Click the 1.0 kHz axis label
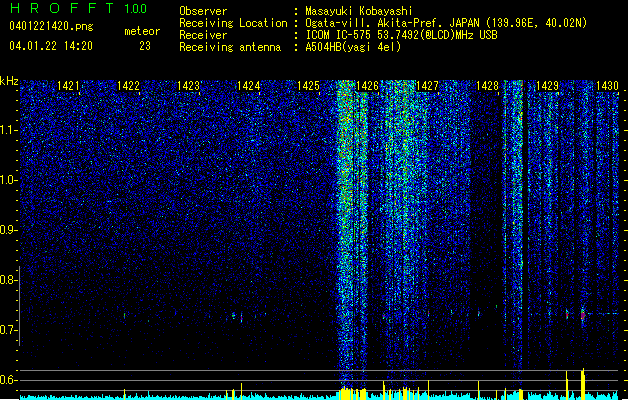Viewport: 629px width, 400px height. tap(9, 180)
